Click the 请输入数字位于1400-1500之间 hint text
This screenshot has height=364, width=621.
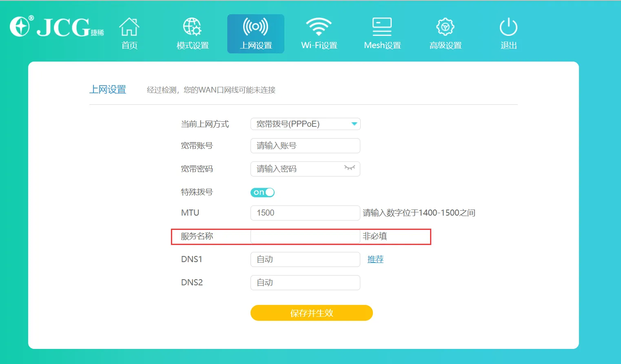pos(419,213)
